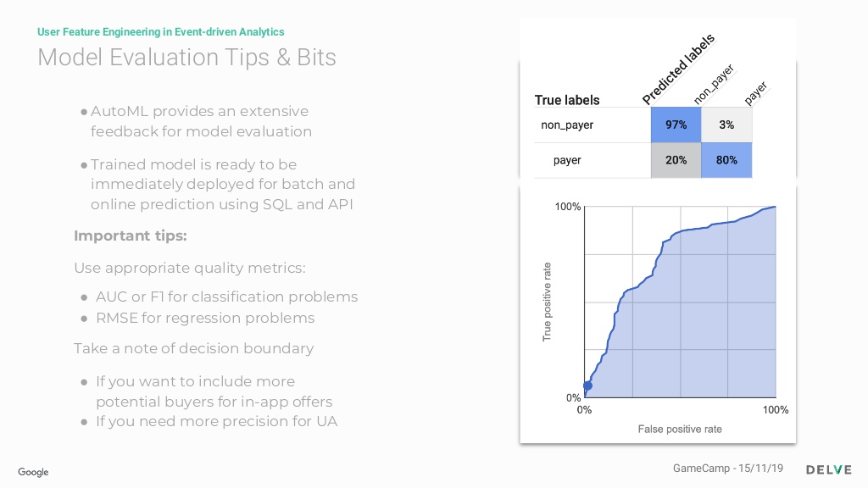Click the 'Model Evaluation Tips & Bits' title
868x488 pixels.
coord(186,58)
